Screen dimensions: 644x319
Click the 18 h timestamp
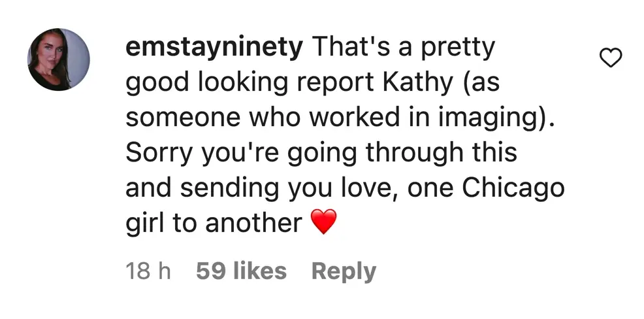click(x=148, y=271)
